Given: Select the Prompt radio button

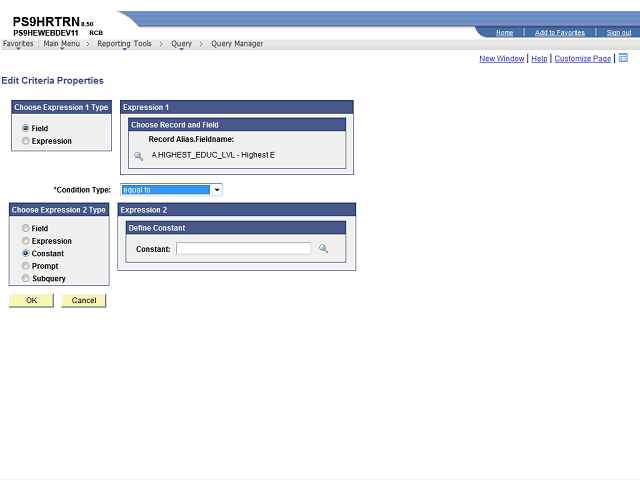Looking at the screenshot, I should (x=26, y=266).
